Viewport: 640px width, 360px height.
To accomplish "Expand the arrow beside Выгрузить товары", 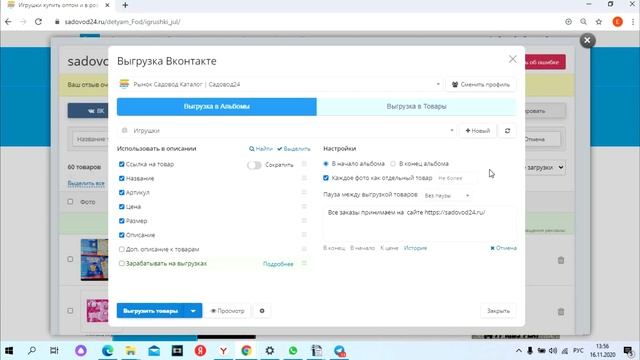I will tap(193, 311).
